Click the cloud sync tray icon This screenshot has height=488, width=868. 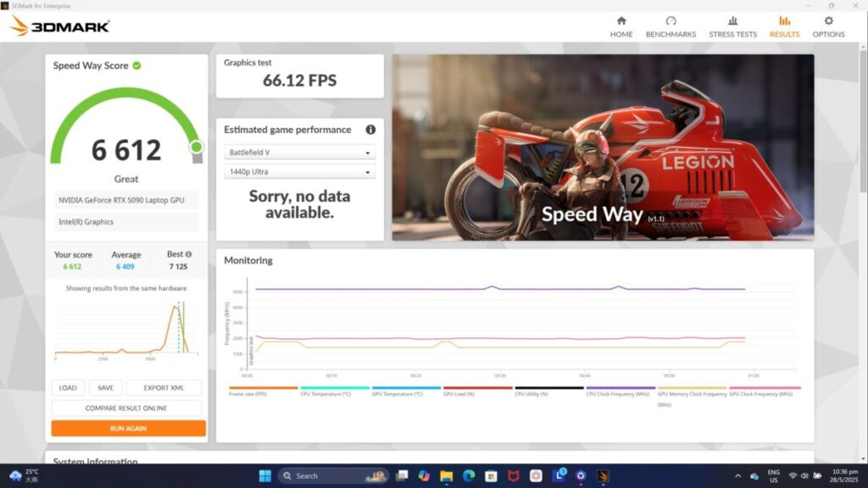point(754,476)
